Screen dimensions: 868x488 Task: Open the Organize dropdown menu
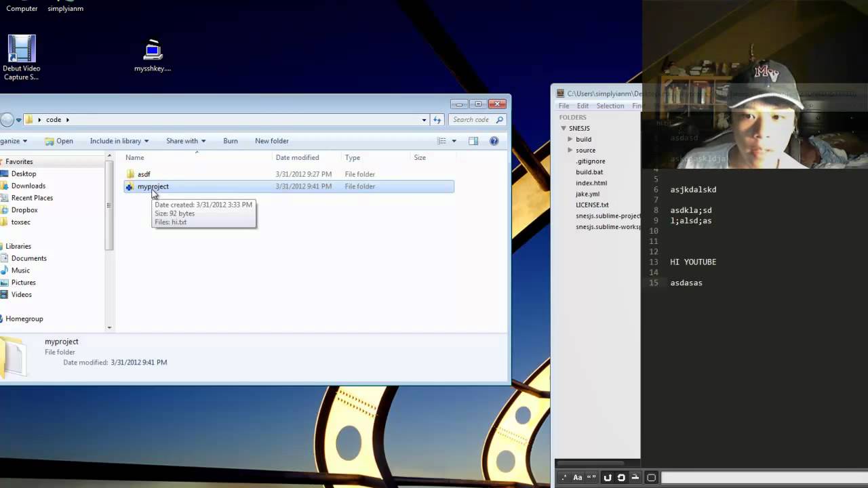click(14, 141)
